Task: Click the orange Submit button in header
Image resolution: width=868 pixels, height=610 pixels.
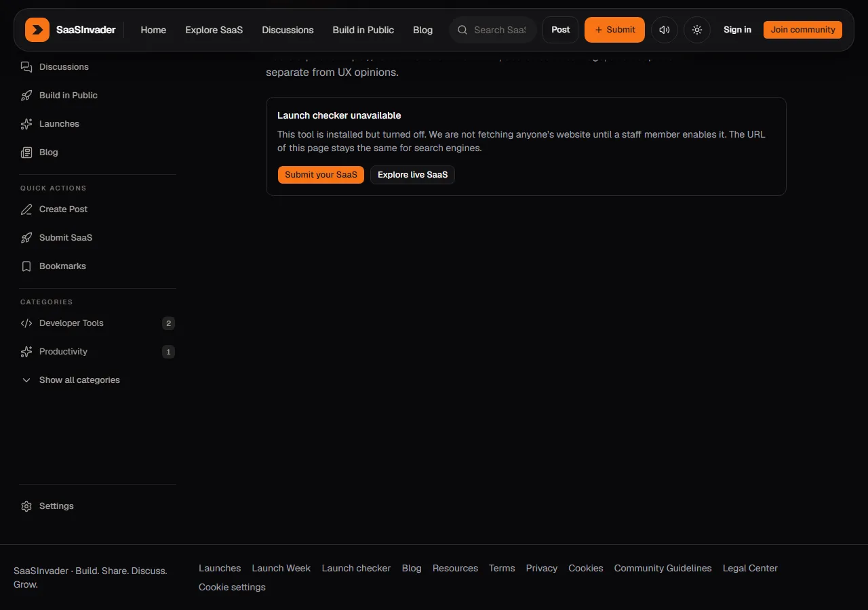Action: pos(614,30)
